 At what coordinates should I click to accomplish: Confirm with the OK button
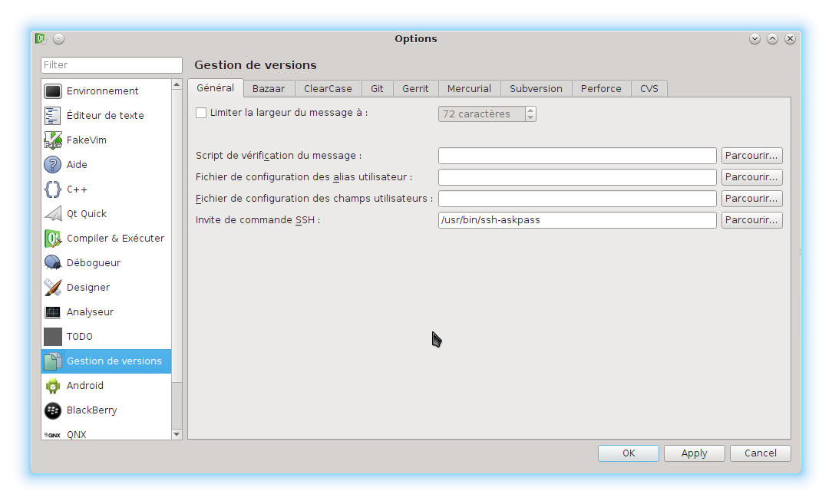point(629,453)
